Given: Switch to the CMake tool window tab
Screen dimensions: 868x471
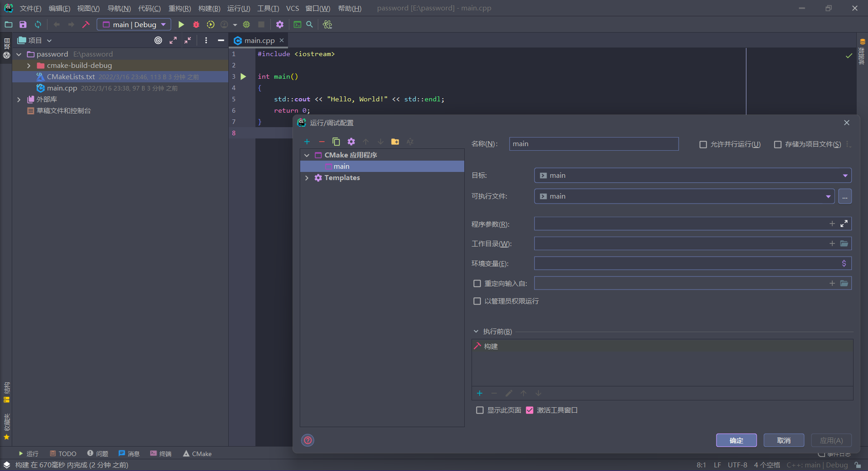Looking at the screenshot, I should click(x=197, y=453).
